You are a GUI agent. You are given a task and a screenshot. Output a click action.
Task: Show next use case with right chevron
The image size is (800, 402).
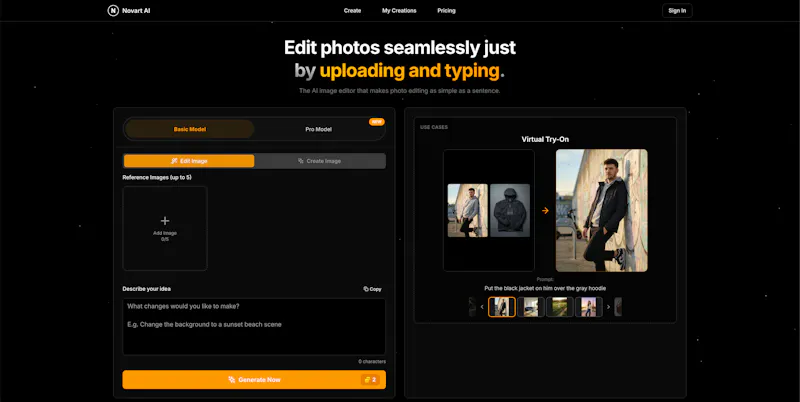click(608, 307)
